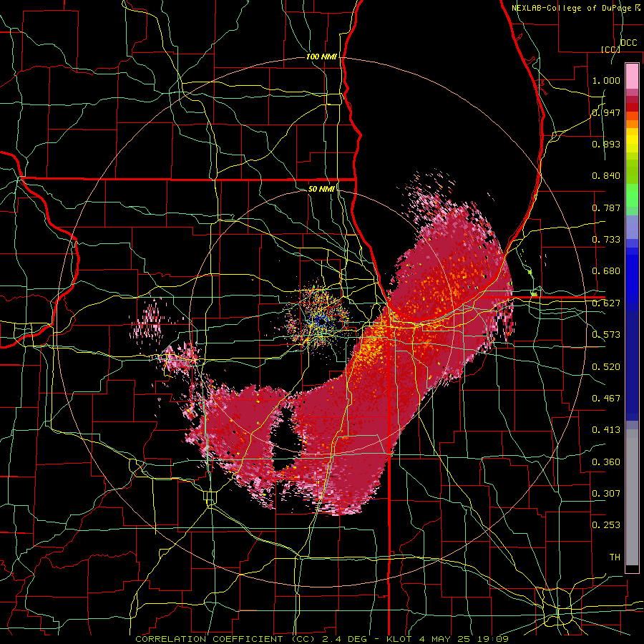
Task: Click the 100 NMI range ring label
Action: point(321,57)
